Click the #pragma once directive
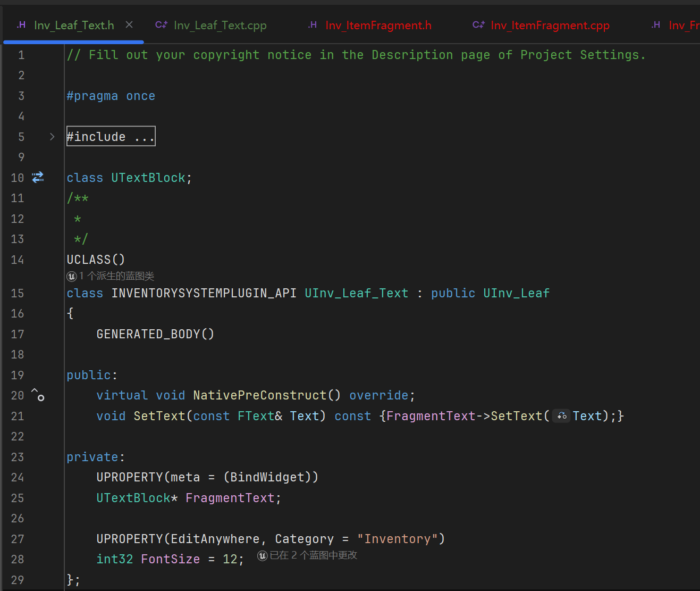Image resolution: width=700 pixels, height=591 pixels. [111, 96]
